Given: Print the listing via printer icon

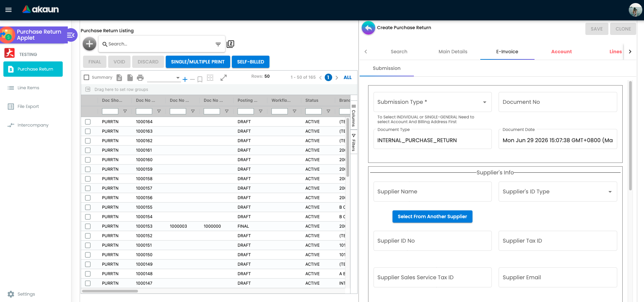Looking at the screenshot, I should click(x=140, y=78).
